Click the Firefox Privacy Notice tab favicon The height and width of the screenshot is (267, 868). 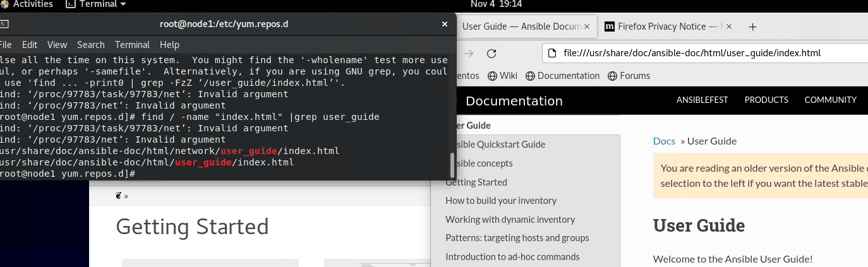coord(610,27)
